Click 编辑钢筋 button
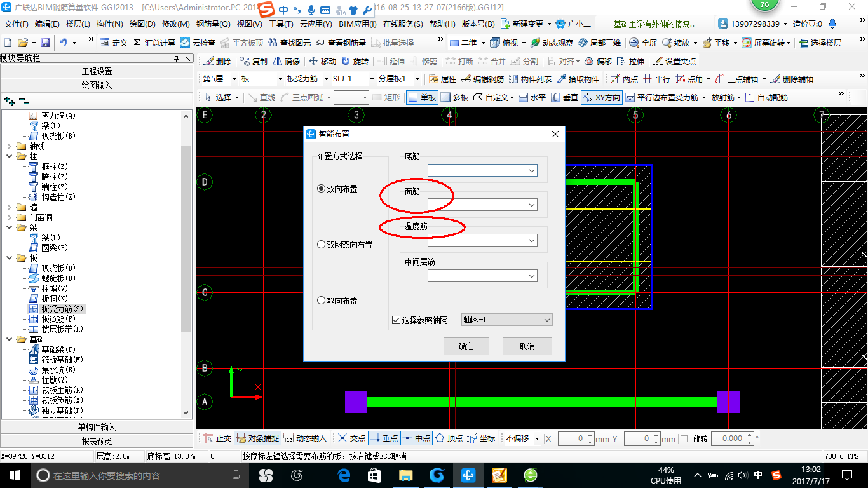The height and width of the screenshot is (488, 868). coord(482,79)
